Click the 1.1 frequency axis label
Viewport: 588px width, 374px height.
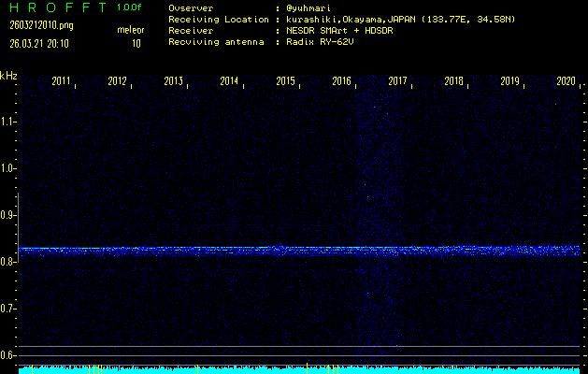click(x=8, y=122)
